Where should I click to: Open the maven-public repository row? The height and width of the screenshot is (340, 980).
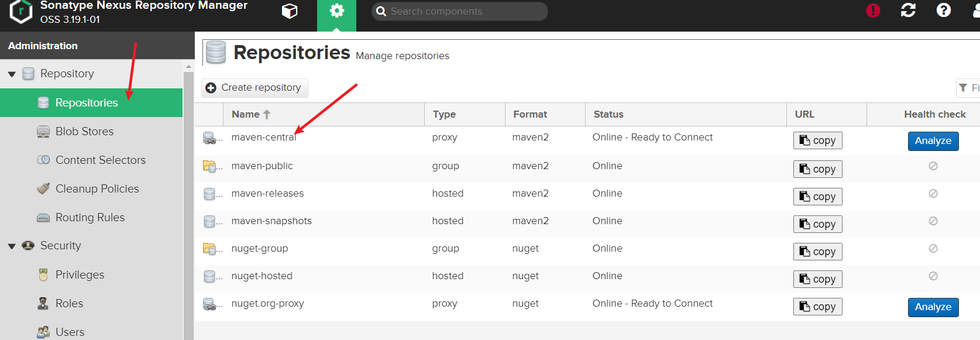(587, 169)
